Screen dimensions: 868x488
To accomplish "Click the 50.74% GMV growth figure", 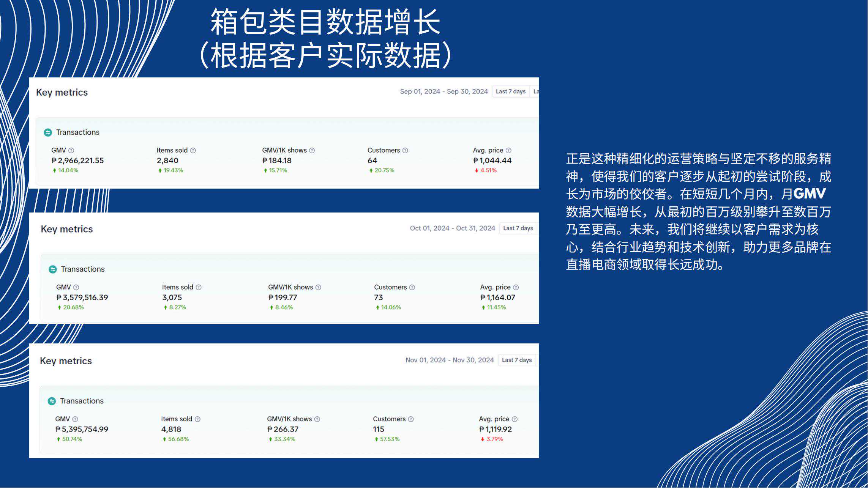I will tap(69, 439).
